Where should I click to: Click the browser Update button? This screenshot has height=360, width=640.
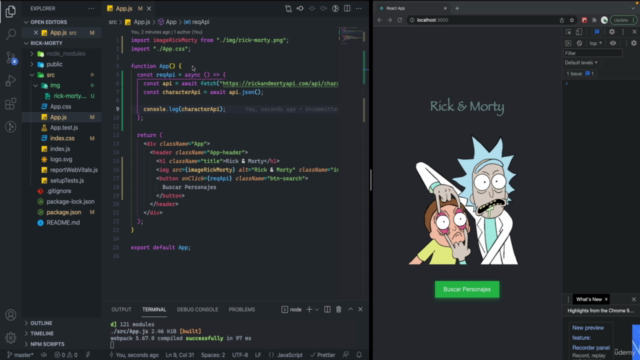pyautogui.click(x=623, y=20)
